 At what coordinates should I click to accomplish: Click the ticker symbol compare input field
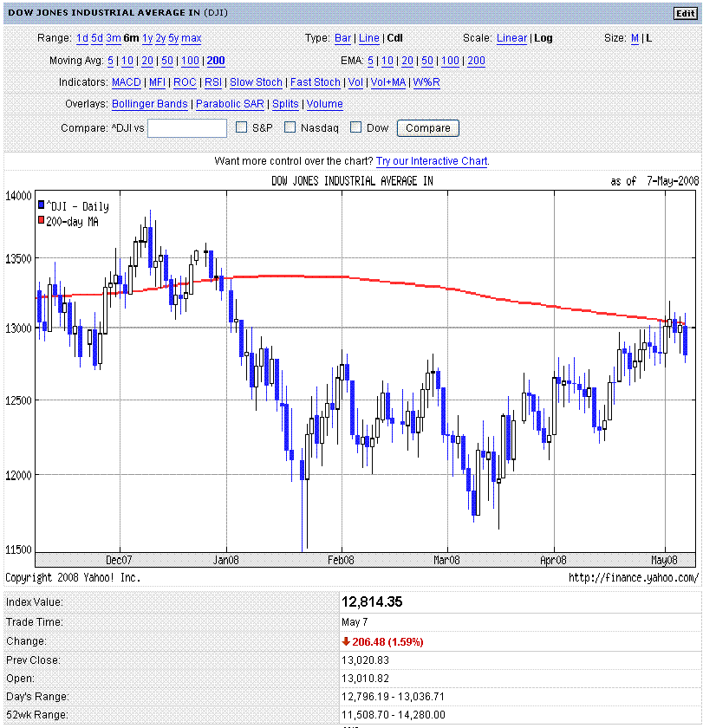187,128
